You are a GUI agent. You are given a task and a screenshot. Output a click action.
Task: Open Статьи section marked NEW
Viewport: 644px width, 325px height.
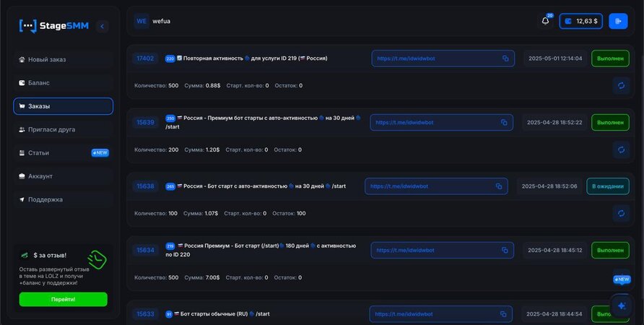[63, 153]
